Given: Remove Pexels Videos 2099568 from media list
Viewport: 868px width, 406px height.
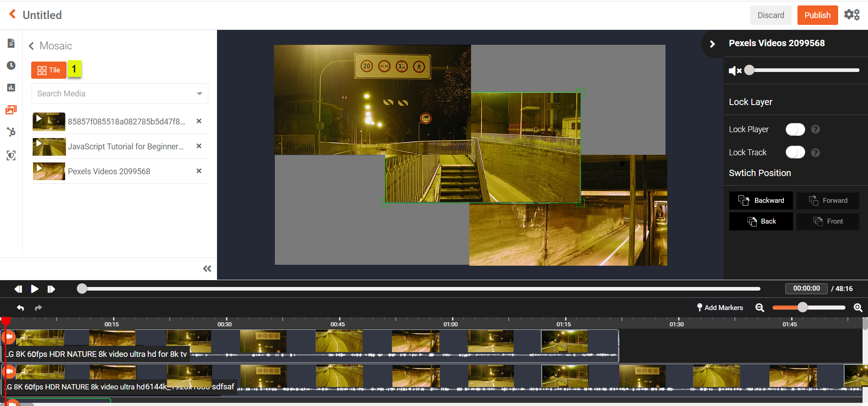Looking at the screenshot, I should pos(199,171).
